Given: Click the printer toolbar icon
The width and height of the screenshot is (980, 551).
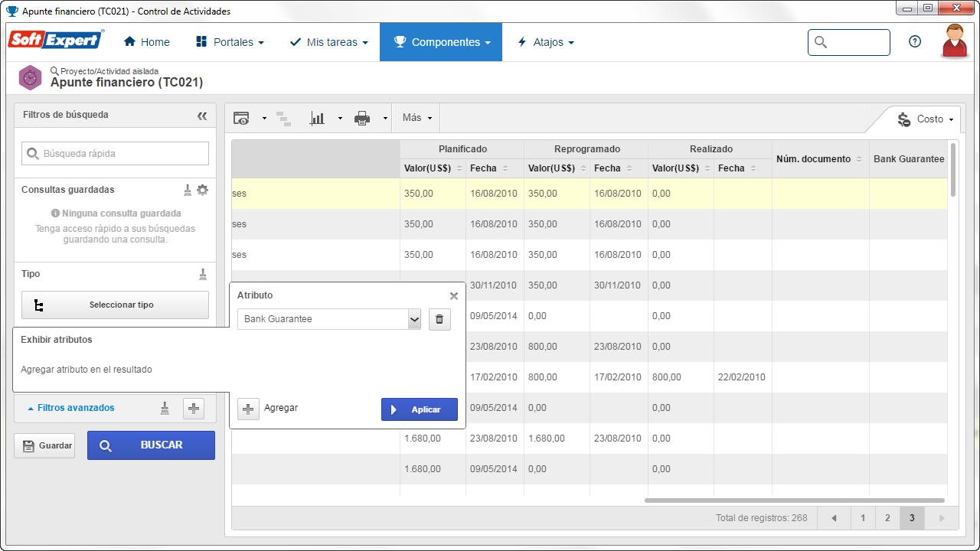Looking at the screenshot, I should click(x=362, y=118).
